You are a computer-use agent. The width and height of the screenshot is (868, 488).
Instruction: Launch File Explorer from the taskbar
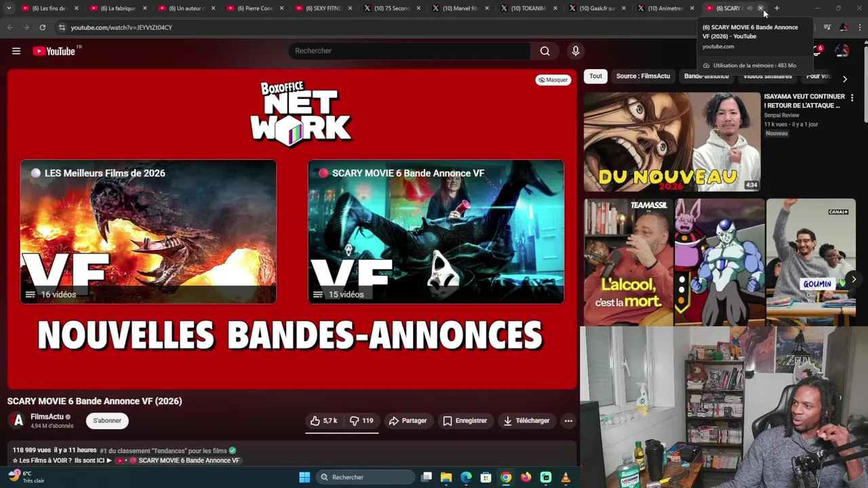446,477
